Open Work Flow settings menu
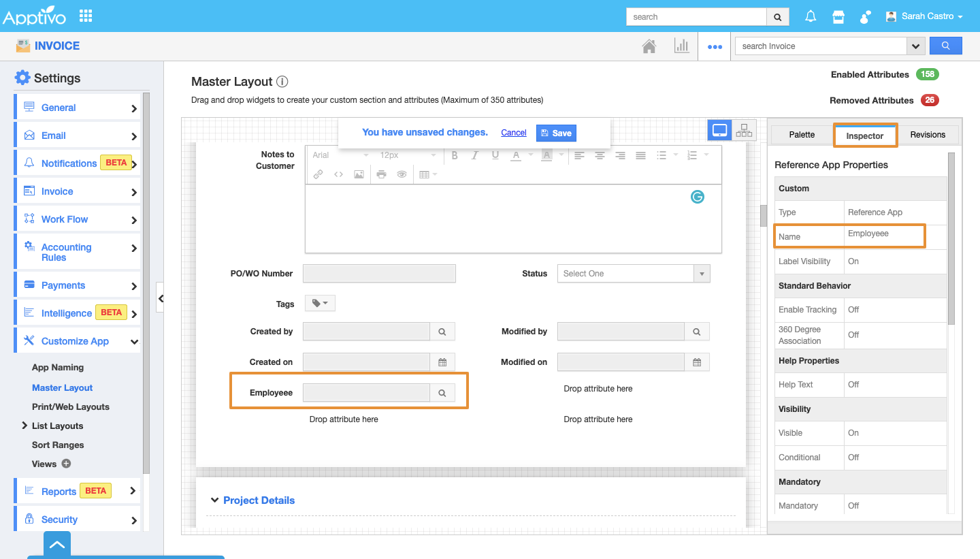The width and height of the screenshot is (980, 559). (77, 219)
